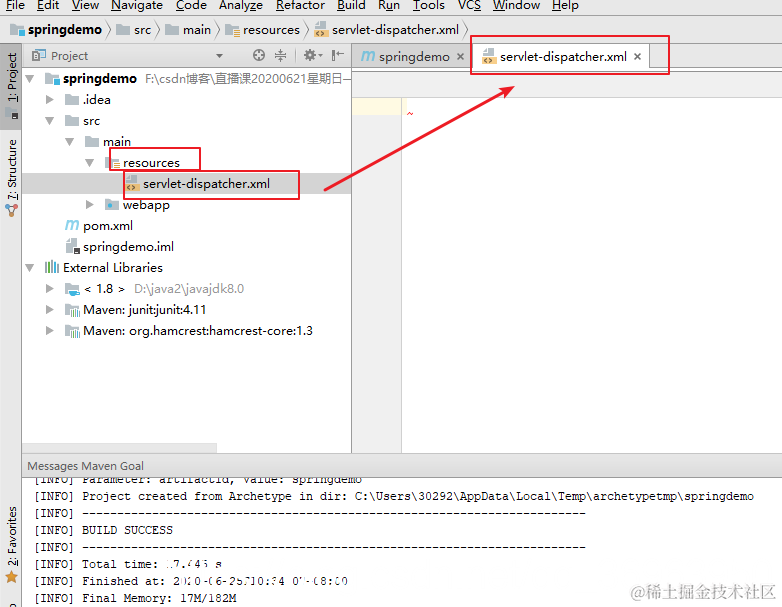Open the Help menu

tap(565, 5)
